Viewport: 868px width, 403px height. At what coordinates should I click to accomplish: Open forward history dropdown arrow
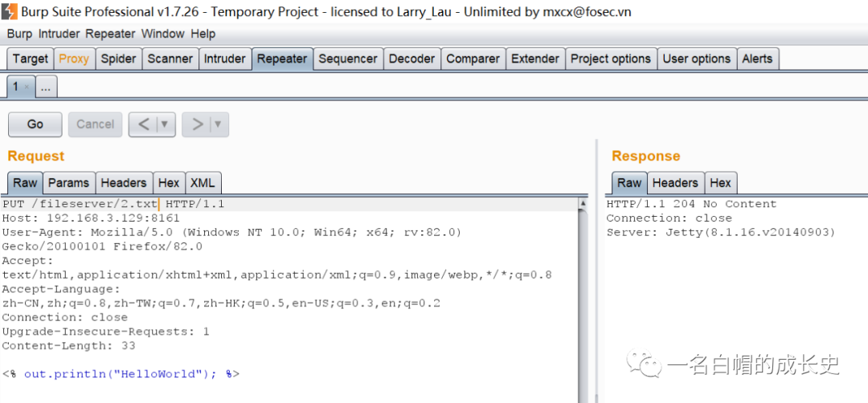218,124
